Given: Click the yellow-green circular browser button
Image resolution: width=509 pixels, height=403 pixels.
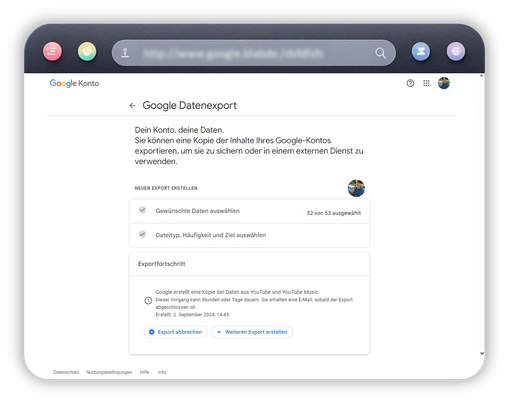Looking at the screenshot, I should (87, 52).
